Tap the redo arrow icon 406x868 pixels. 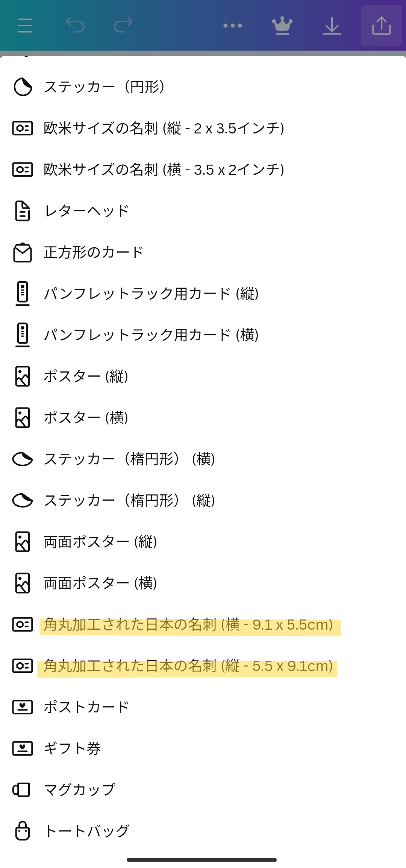point(123,25)
